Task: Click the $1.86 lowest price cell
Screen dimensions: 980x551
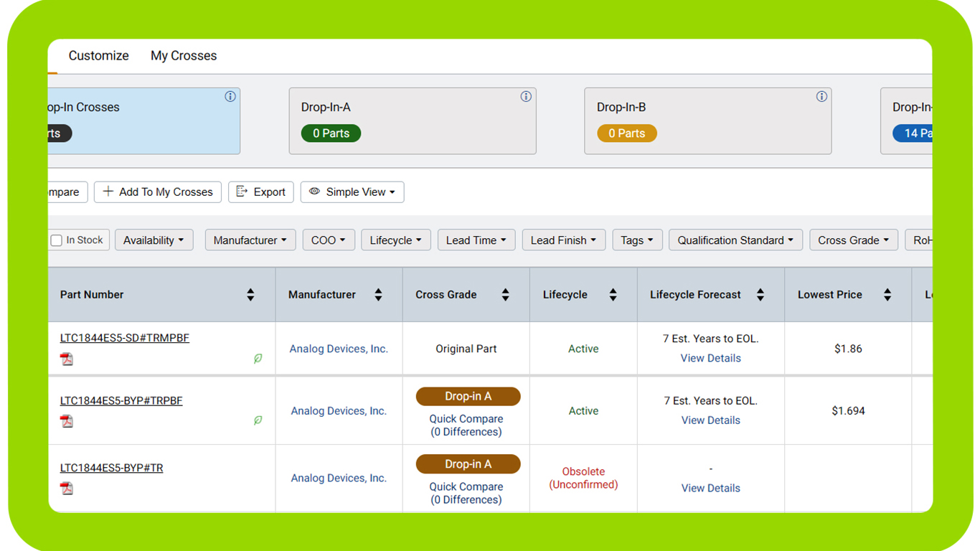Action: click(x=848, y=349)
